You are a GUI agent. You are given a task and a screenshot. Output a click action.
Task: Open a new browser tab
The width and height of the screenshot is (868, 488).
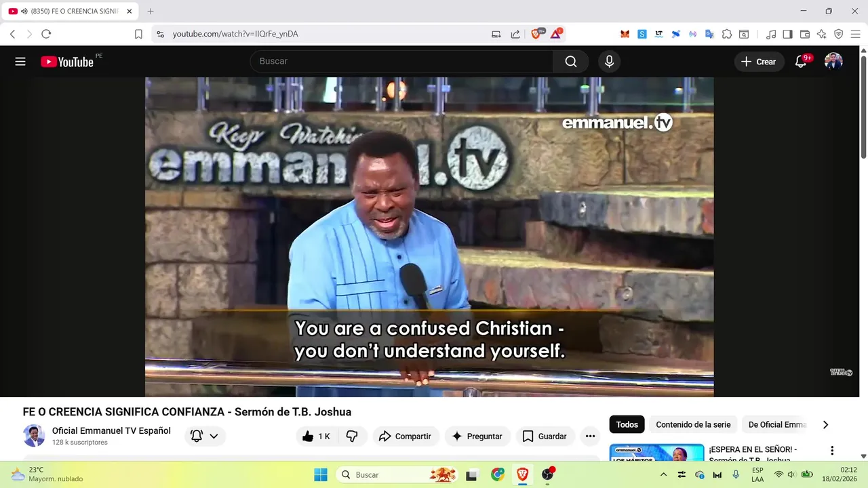(x=151, y=12)
